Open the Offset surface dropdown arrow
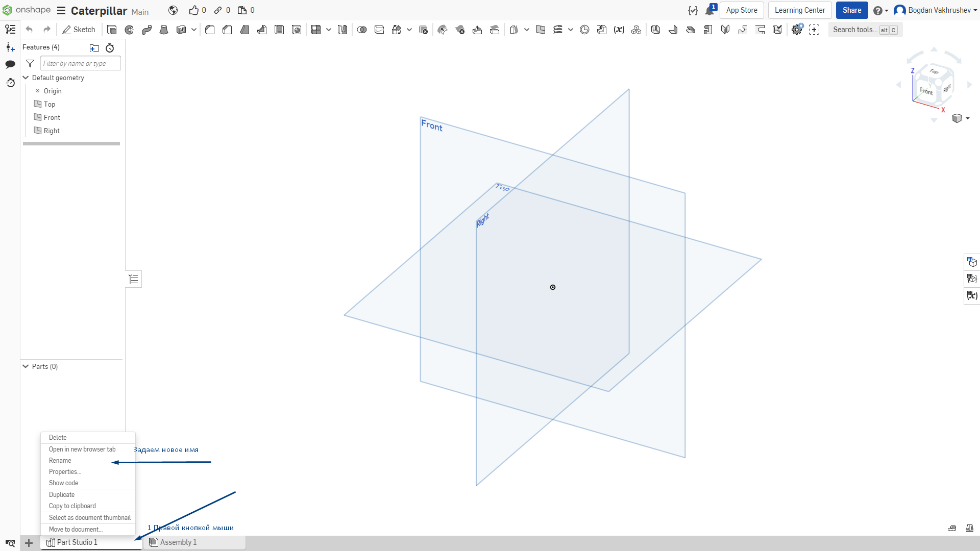 [527, 30]
